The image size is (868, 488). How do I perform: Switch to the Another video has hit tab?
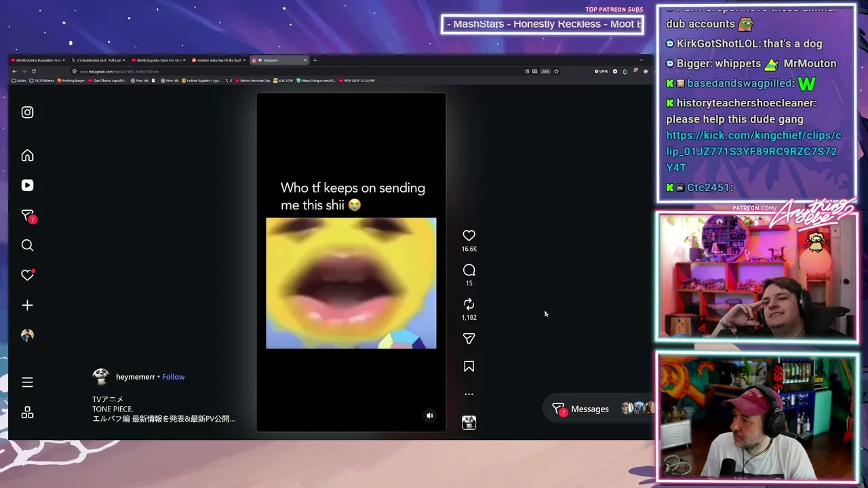pyautogui.click(x=219, y=60)
